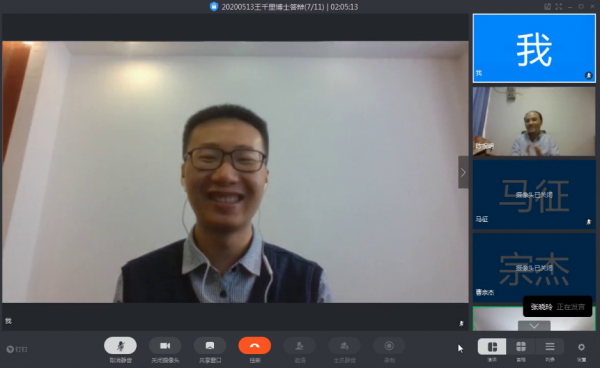600x368 pixels.
Task: Open the share window (共享窗口) icon
Action: point(210,346)
